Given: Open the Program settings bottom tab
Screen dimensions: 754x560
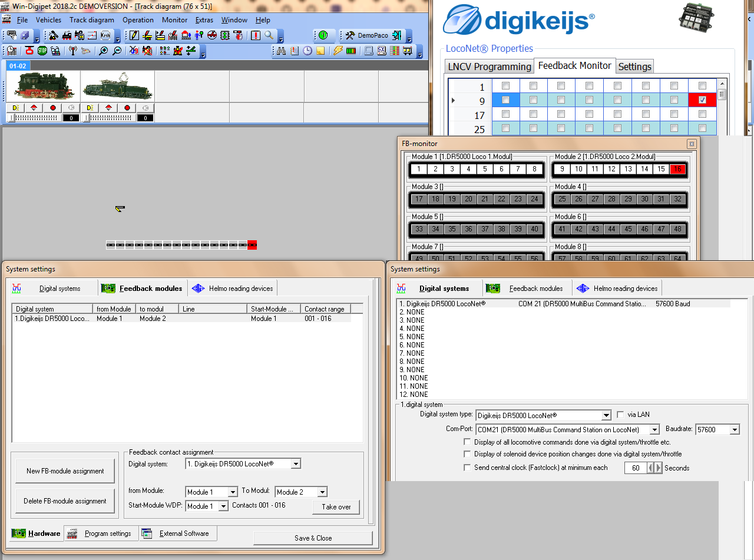Looking at the screenshot, I should point(101,534).
